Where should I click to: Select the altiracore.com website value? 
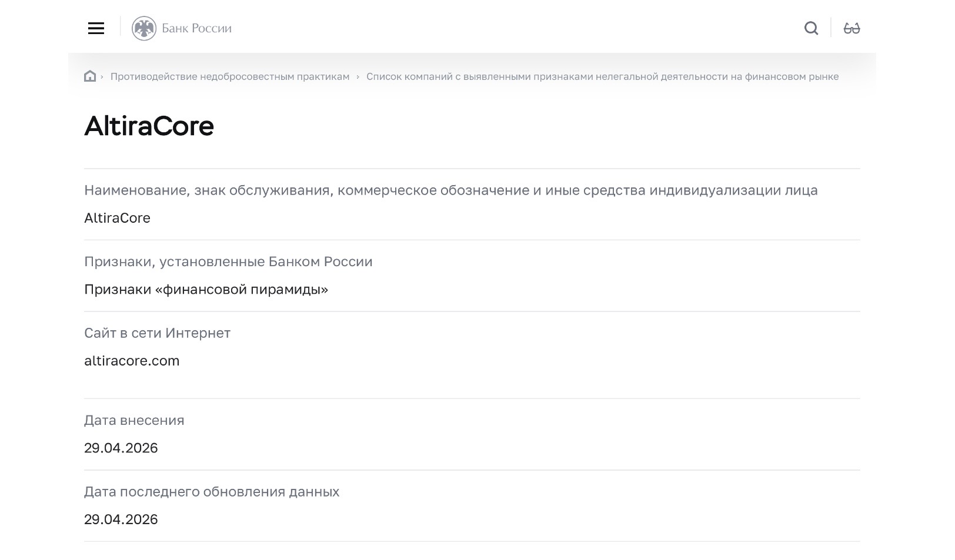pos(132,361)
